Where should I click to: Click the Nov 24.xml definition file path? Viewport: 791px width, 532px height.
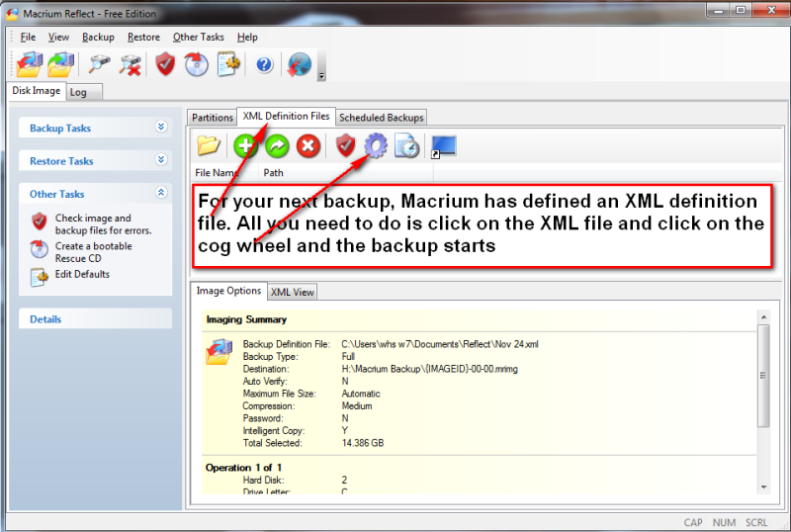click(440, 344)
